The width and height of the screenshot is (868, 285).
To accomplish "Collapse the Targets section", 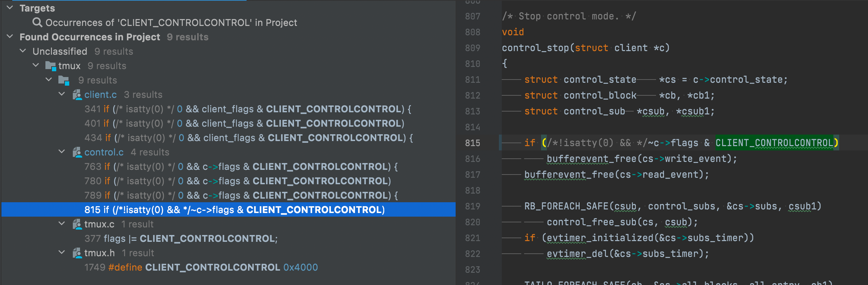I will (x=9, y=8).
